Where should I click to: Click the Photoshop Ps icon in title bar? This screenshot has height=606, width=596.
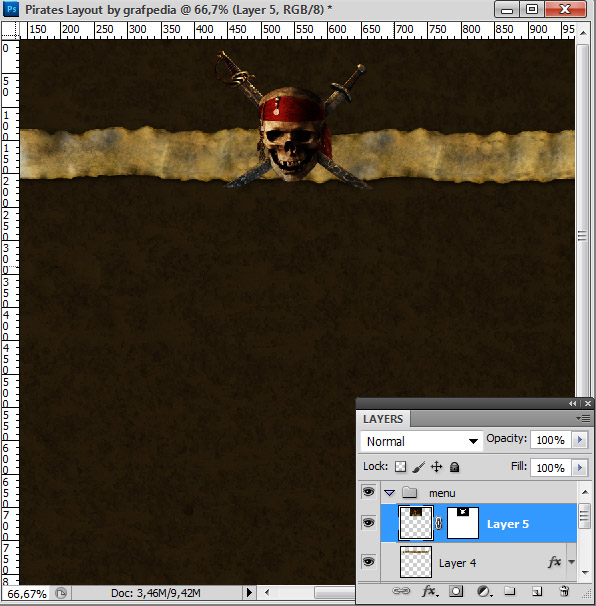click(11, 9)
